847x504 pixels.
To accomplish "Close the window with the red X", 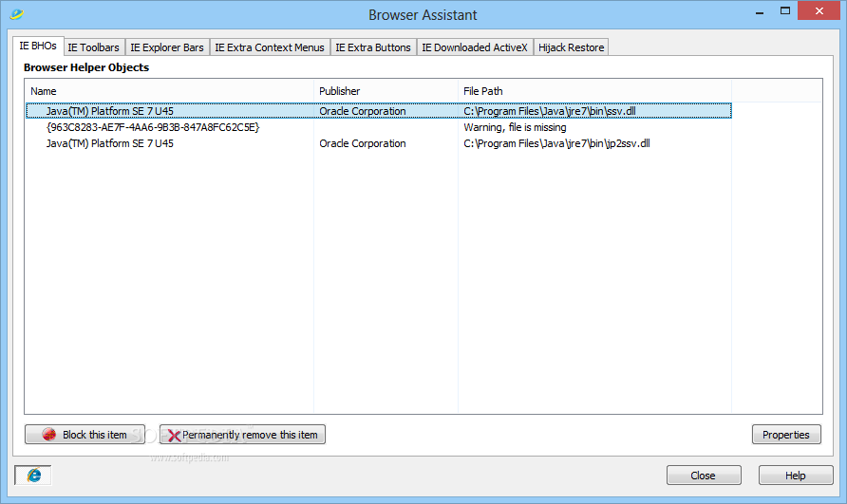I will 819,10.
